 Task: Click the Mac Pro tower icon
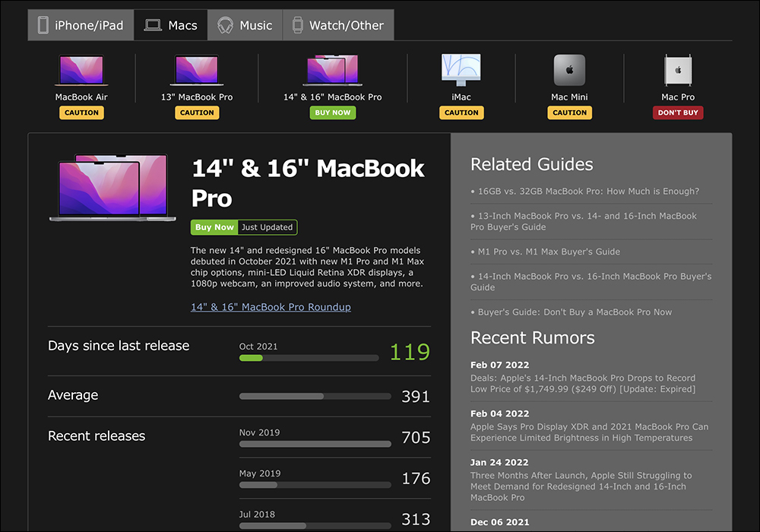[678, 70]
